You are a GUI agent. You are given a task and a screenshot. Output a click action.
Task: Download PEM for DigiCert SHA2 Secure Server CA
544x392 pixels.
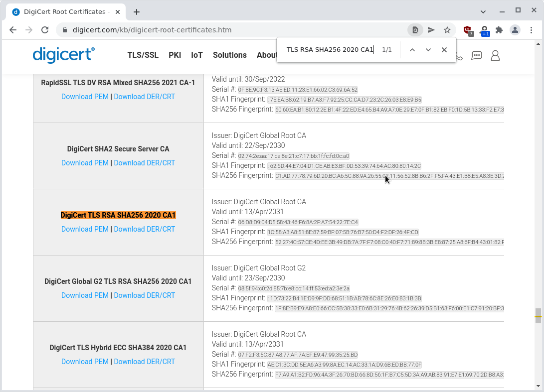coord(85,163)
